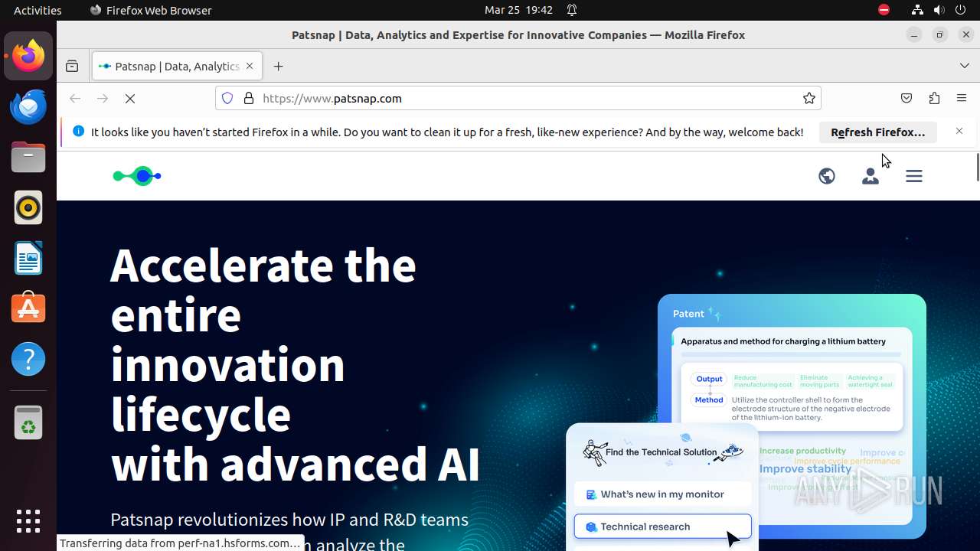The image size is (980, 551).
Task: Open Firefox Web Browser app menu
Action: coord(151,10)
